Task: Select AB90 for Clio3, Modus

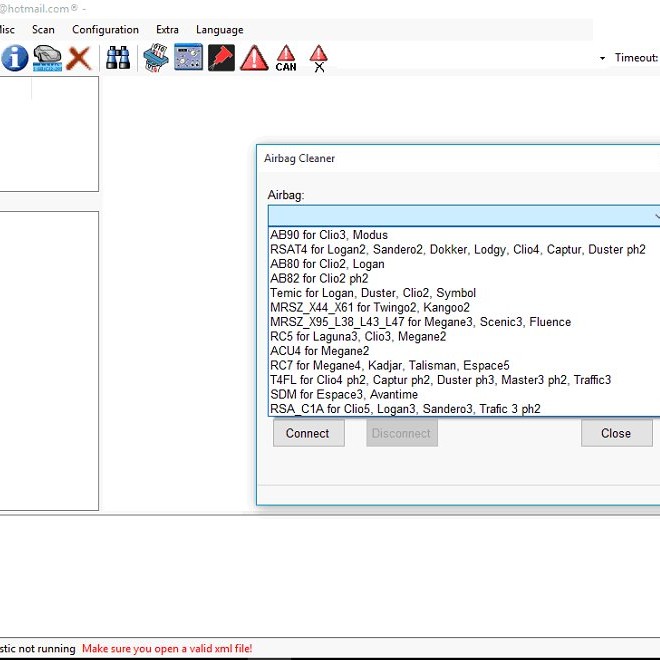Action: point(464,235)
